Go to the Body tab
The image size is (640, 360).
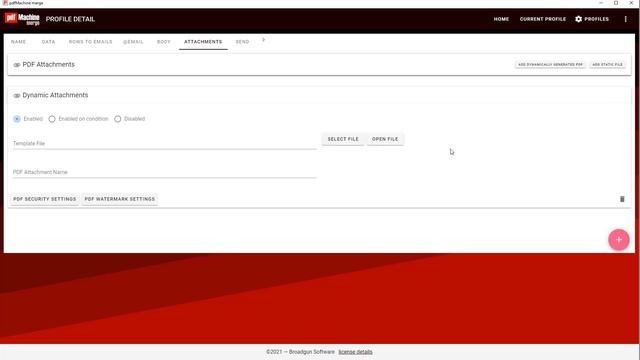[x=164, y=42]
